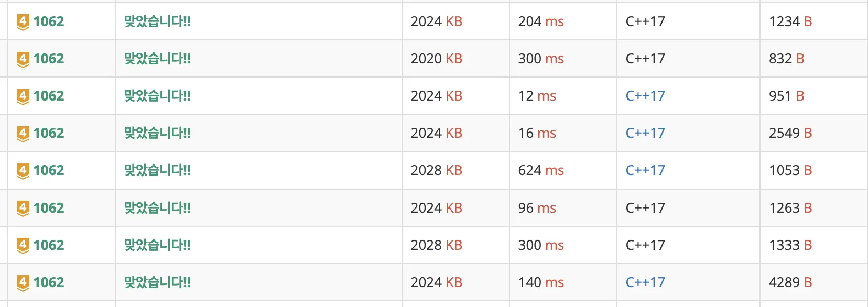
Task: Open the C++17 link for the 624 ms submission
Action: pos(645,170)
